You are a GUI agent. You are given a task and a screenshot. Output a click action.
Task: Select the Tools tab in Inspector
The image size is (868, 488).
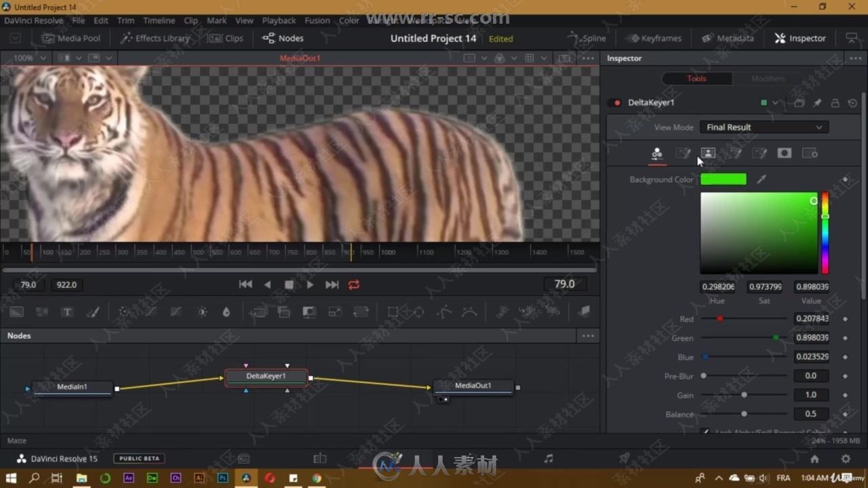696,79
